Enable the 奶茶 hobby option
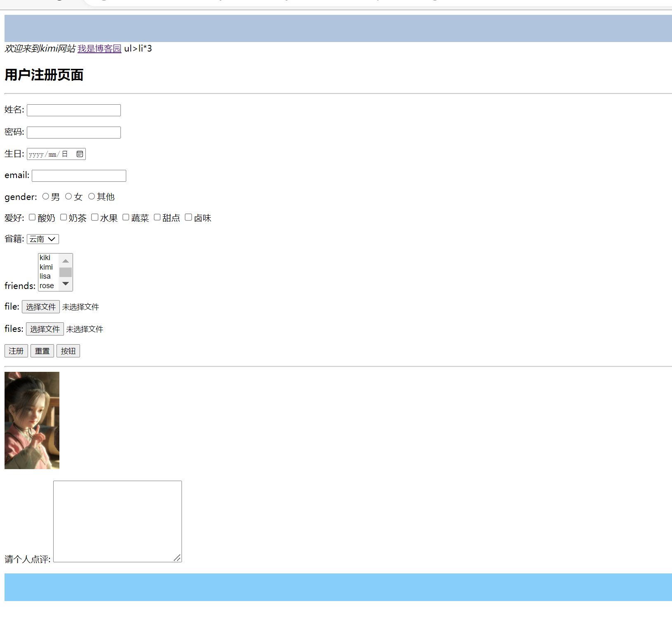Image resolution: width=672 pixels, height=620 pixels. pos(64,217)
